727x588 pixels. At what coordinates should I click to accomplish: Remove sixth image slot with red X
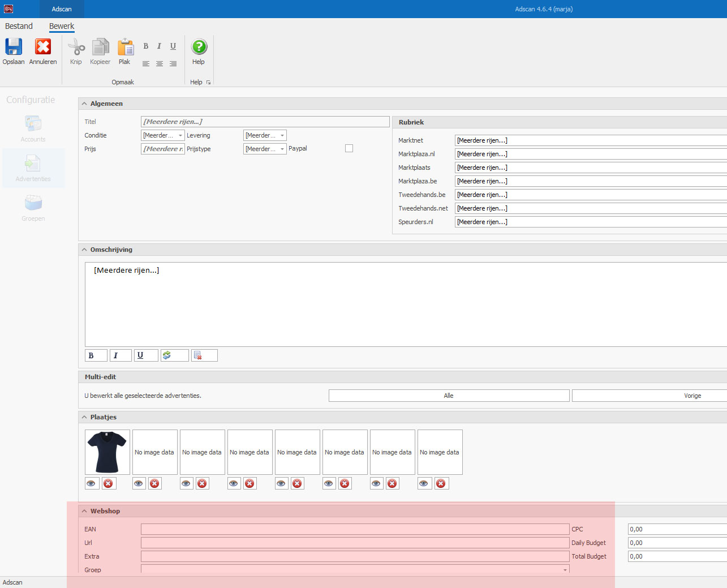point(345,483)
